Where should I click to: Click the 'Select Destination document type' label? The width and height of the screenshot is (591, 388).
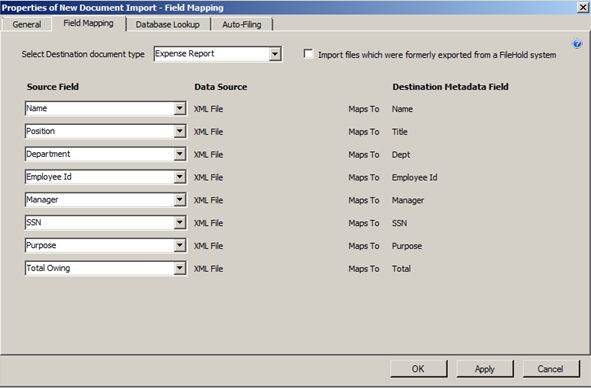83,54
